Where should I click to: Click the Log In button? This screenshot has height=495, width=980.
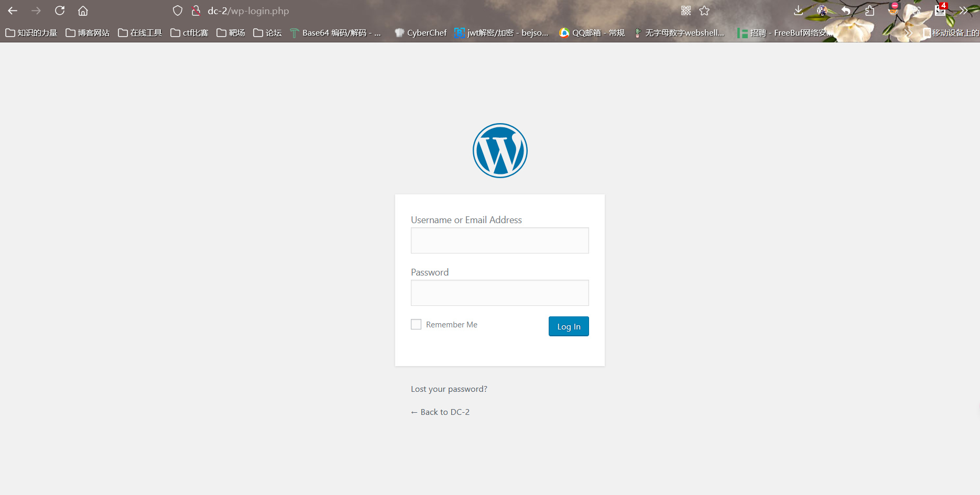coord(569,326)
